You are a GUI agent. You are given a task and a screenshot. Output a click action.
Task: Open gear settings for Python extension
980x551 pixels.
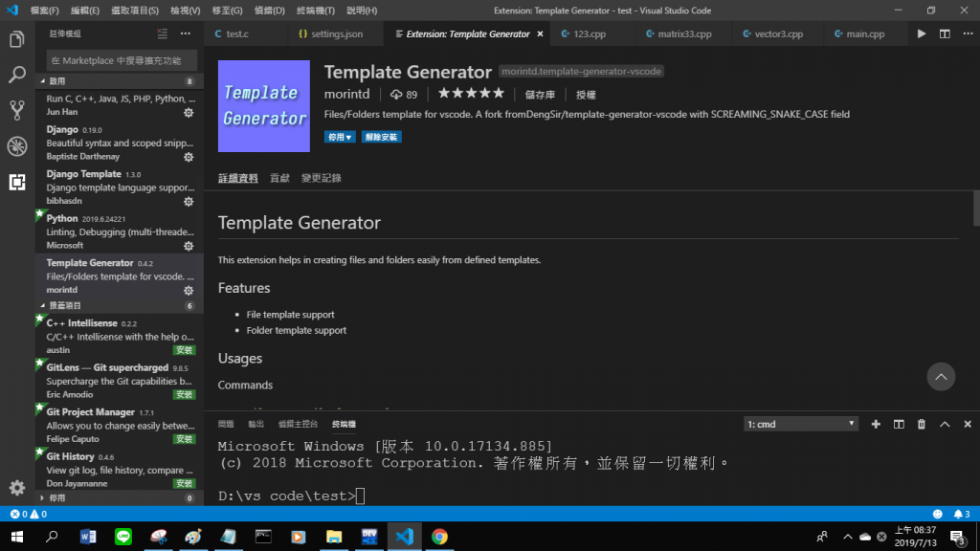point(189,246)
